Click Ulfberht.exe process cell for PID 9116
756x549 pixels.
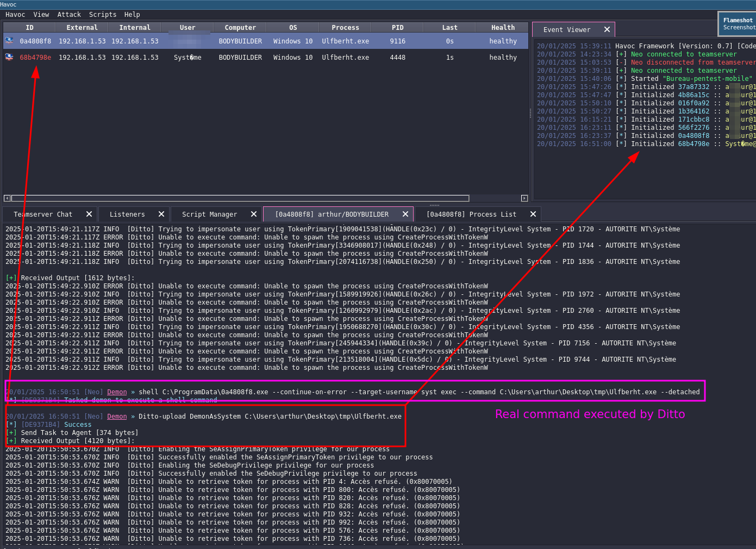coord(346,41)
